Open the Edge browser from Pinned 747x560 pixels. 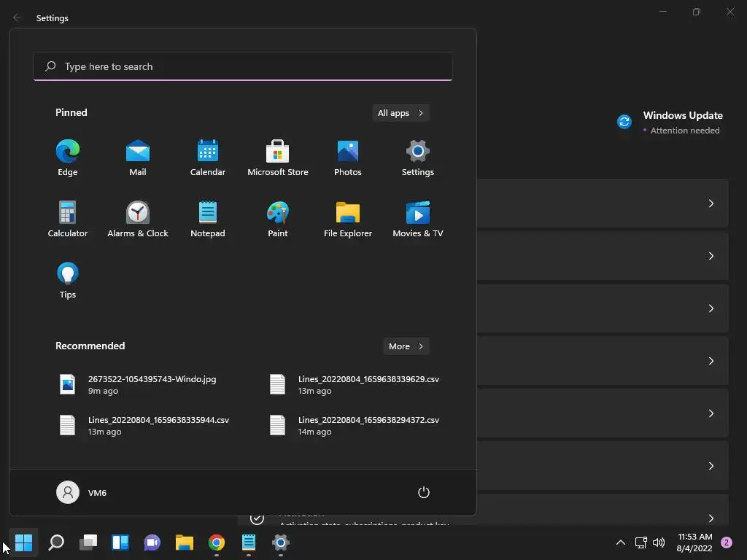68,158
